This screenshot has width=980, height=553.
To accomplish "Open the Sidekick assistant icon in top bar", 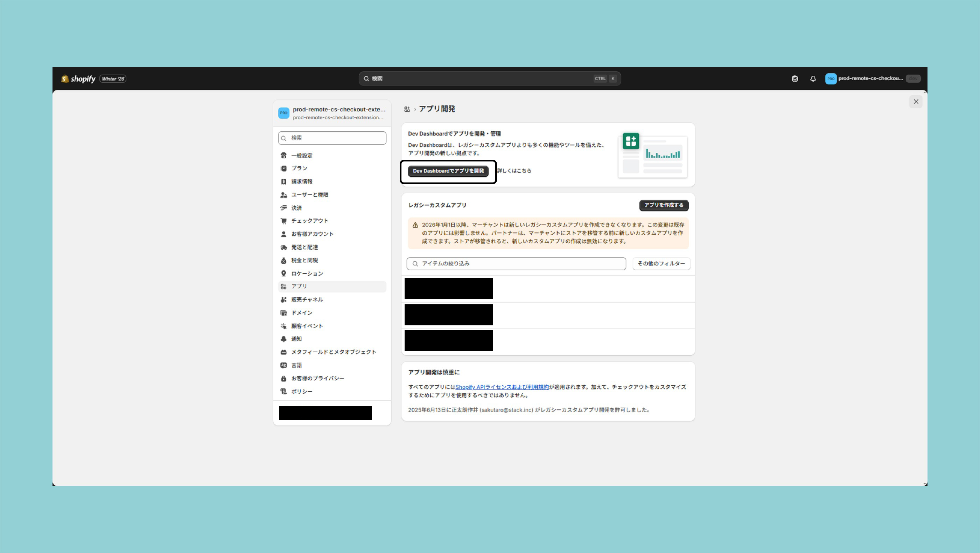I will pyautogui.click(x=795, y=79).
